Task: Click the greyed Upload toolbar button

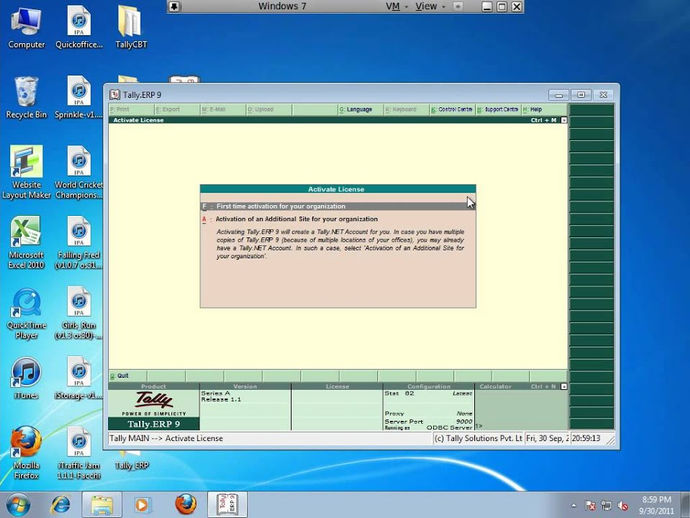Action: [x=269, y=110]
